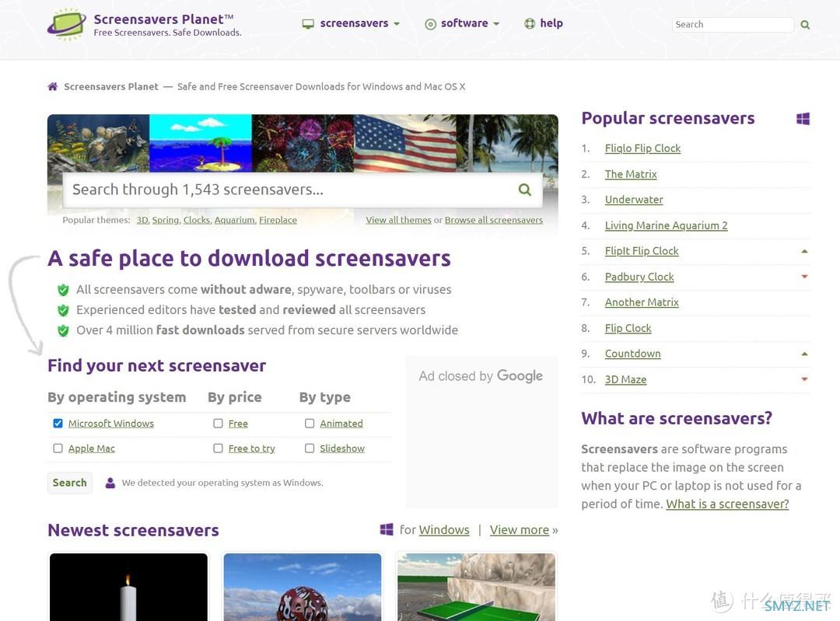Tick the Microsoft Windows checkbox
Viewport: 840px width, 621px height.
[58, 424]
